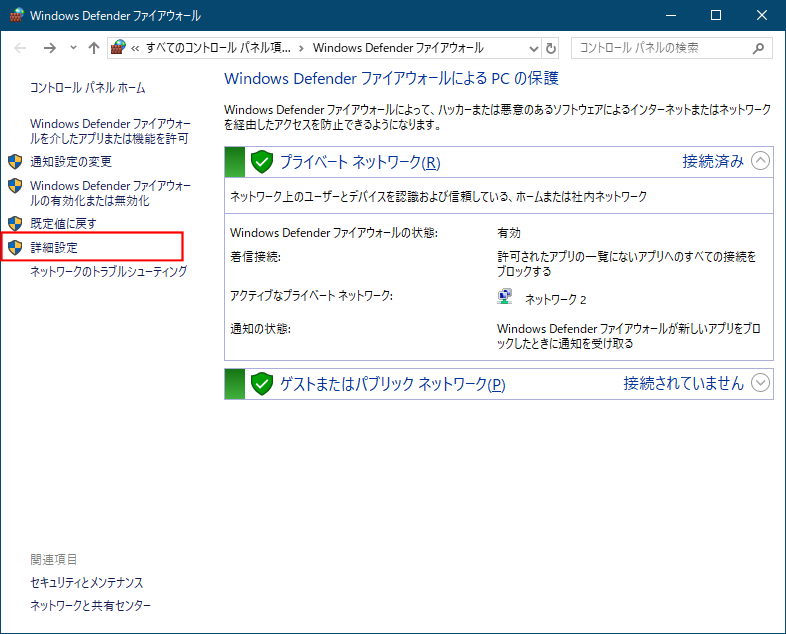Expand the address bar history dropdown

534,49
